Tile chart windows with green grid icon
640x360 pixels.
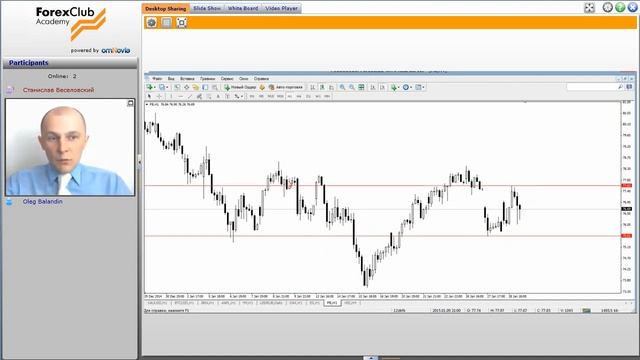coord(361,87)
